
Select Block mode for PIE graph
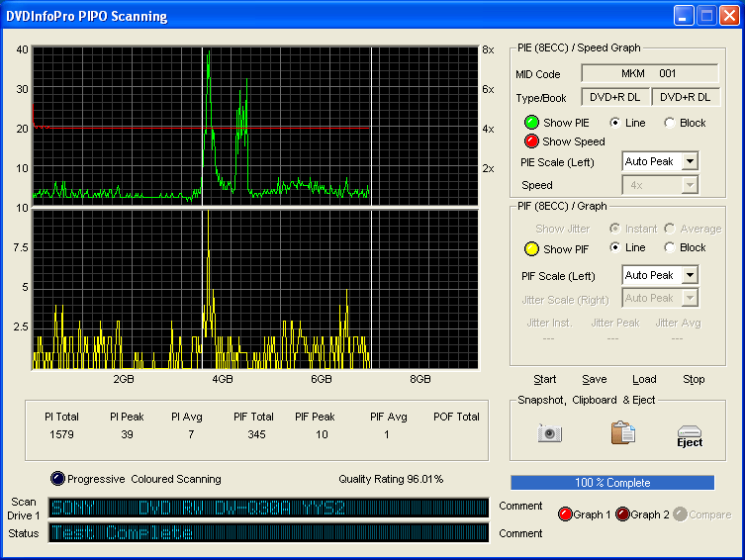(x=670, y=123)
